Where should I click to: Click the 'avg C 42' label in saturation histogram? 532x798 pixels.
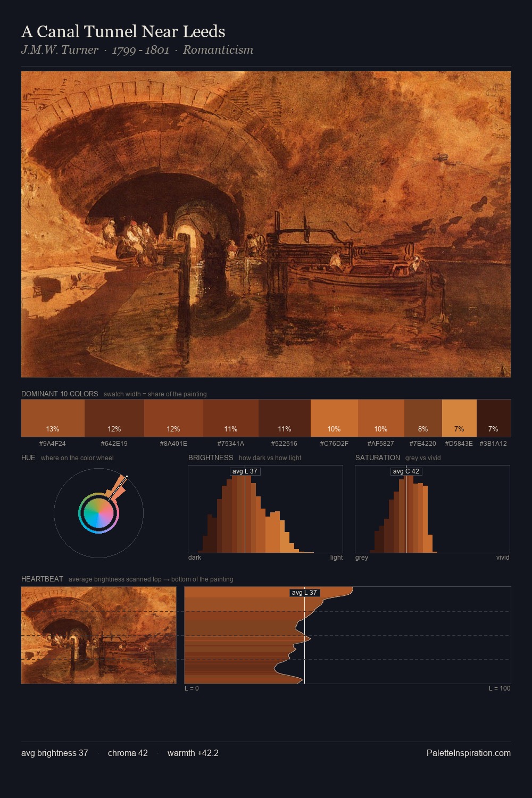(406, 471)
